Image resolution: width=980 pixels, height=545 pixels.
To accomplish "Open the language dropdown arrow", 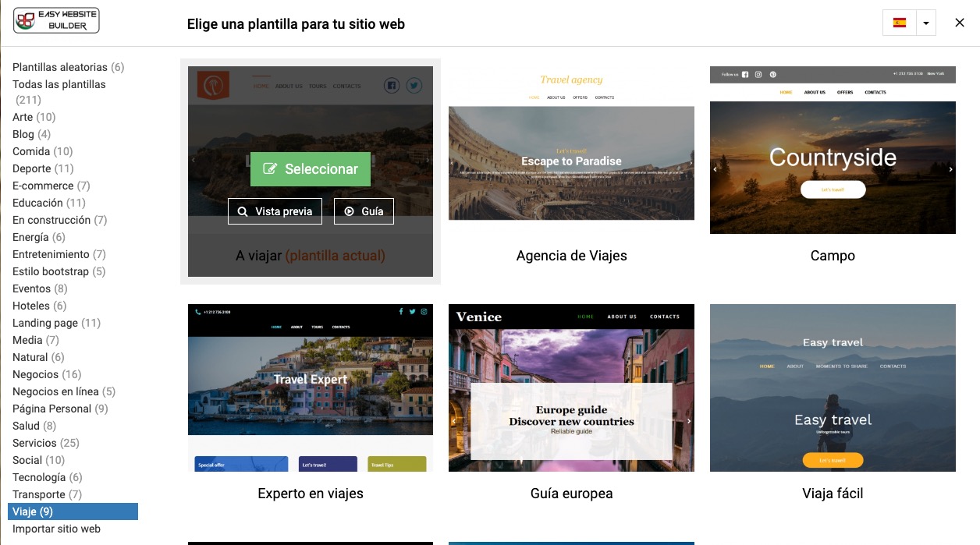I will click(x=925, y=23).
